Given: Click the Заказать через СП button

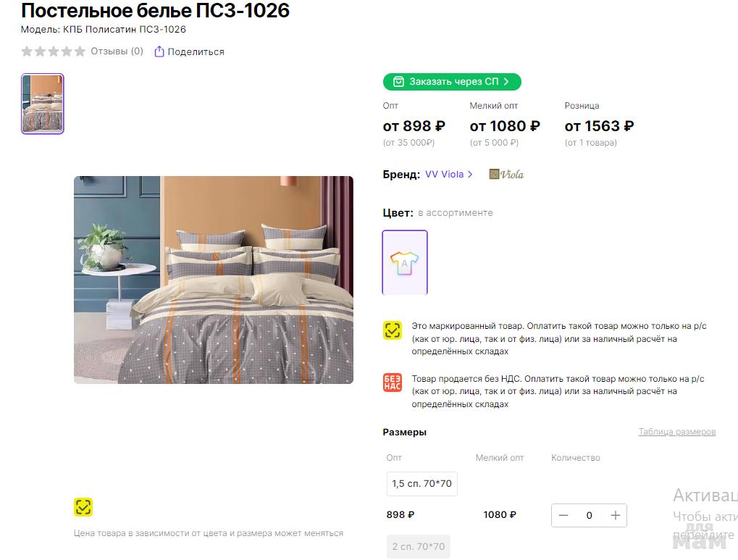Looking at the screenshot, I should click(452, 82).
